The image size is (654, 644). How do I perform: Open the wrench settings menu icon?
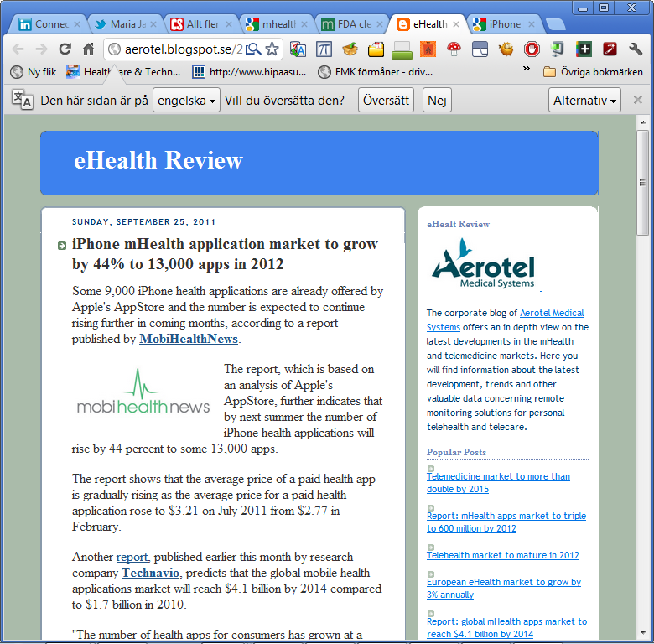(636, 49)
